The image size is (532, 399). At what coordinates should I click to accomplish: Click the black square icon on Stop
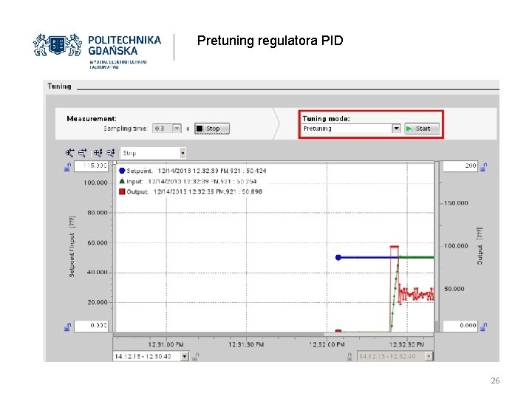[199, 129]
